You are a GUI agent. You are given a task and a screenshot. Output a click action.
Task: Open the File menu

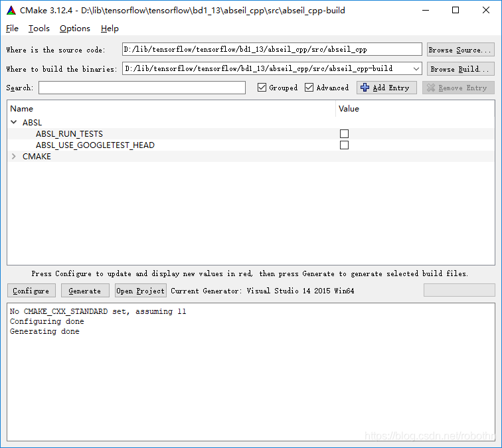pos(12,29)
